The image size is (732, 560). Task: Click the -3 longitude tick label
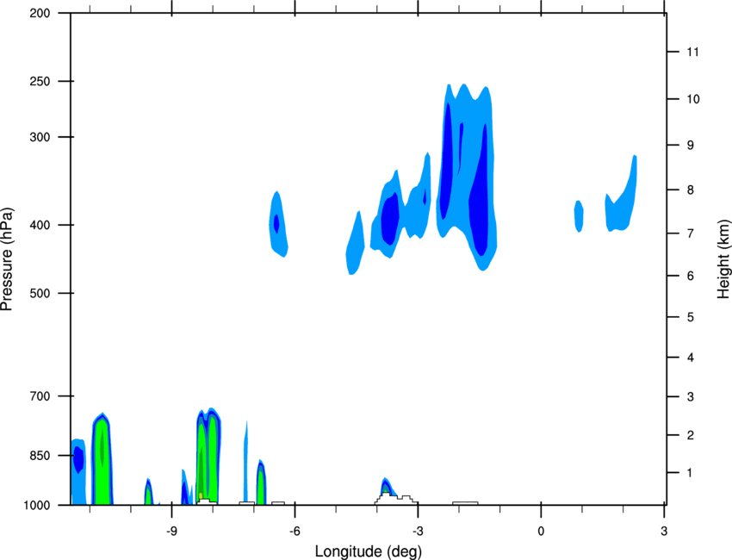click(418, 531)
